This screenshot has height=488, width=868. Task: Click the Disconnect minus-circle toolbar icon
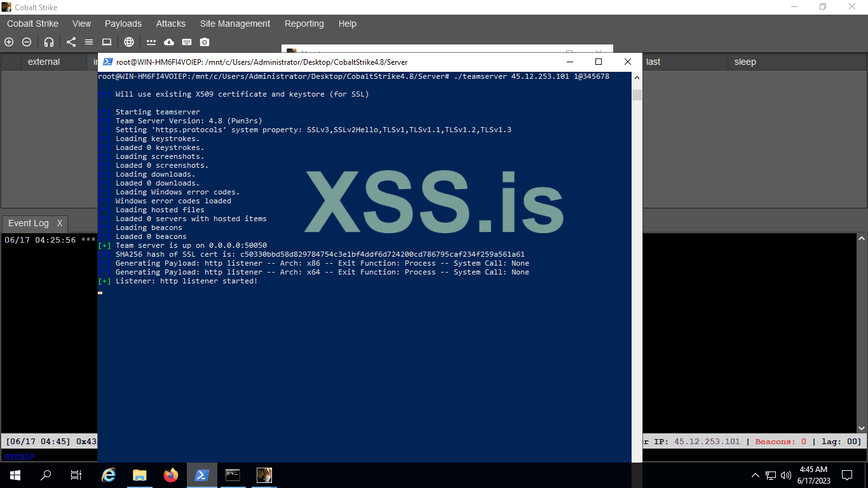tap(27, 42)
